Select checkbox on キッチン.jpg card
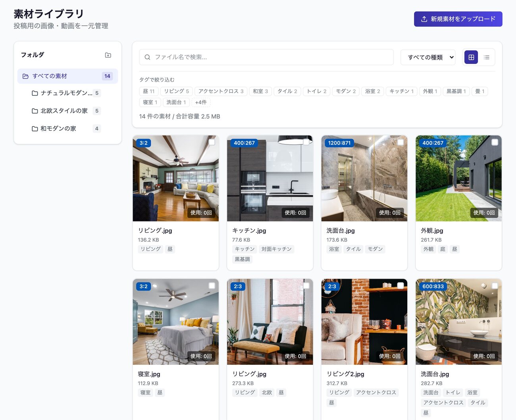 click(306, 142)
